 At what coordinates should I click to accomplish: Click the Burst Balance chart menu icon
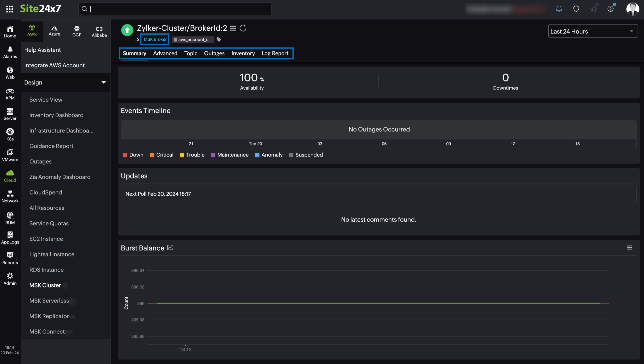point(629,248)
